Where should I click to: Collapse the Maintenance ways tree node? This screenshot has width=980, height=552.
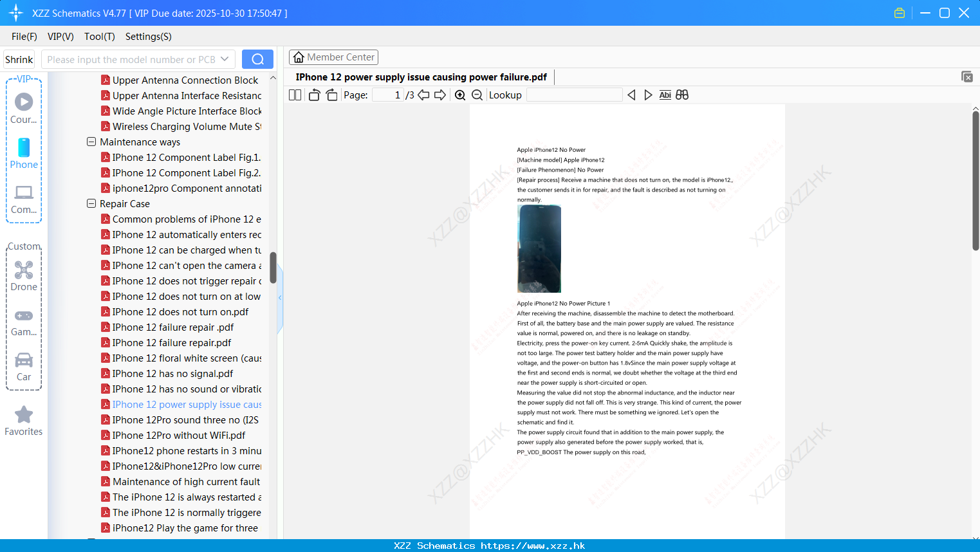click(x=91, y=142)
